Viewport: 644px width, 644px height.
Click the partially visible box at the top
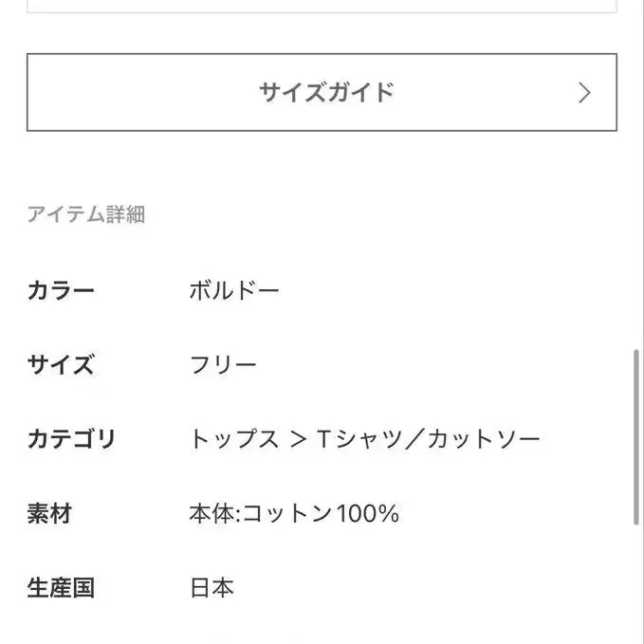322,6
